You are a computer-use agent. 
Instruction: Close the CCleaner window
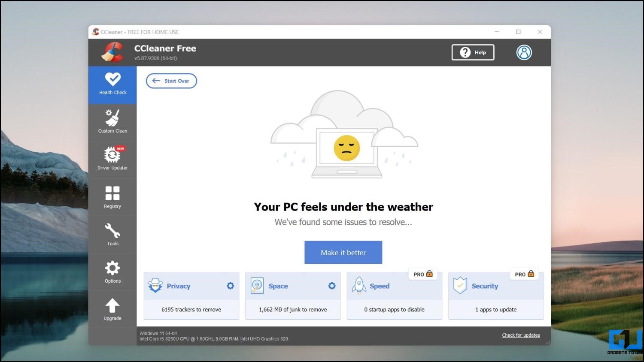pyautogui.click(x=540, y=32)
